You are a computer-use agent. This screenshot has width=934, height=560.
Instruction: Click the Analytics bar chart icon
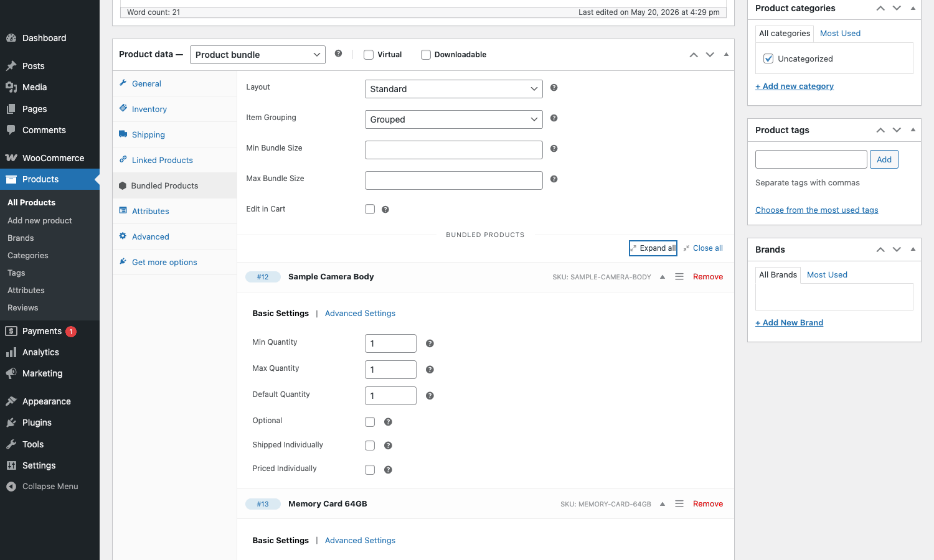tap(11, 352)
